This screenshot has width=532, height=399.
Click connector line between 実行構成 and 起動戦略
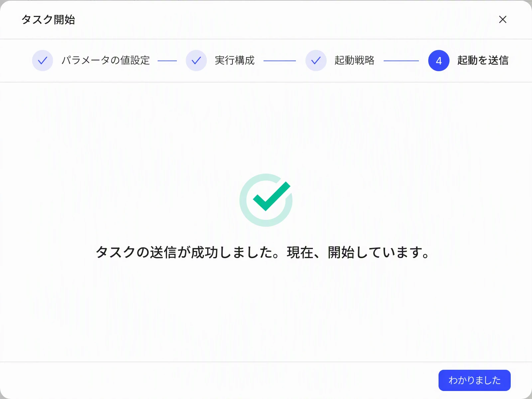point(280,61)
